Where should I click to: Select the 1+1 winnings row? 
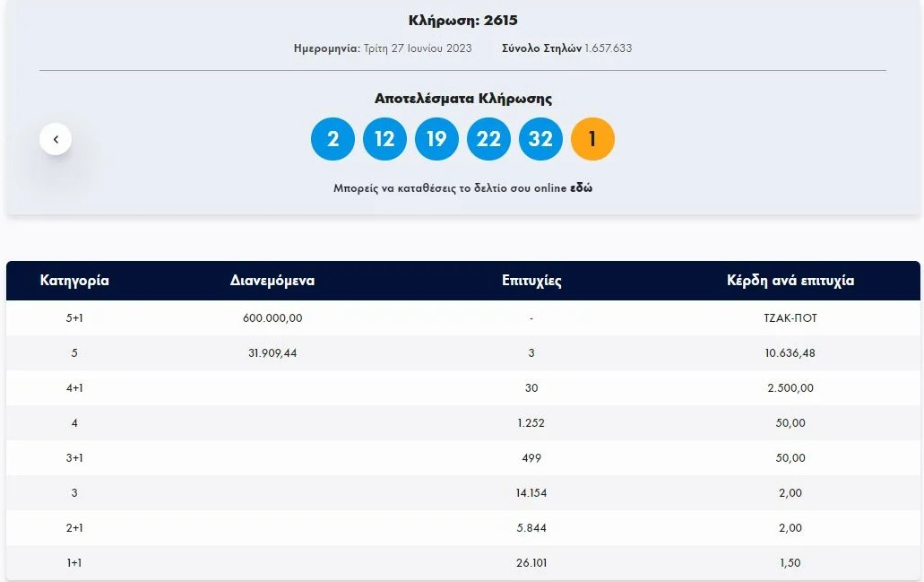(462, 563)
